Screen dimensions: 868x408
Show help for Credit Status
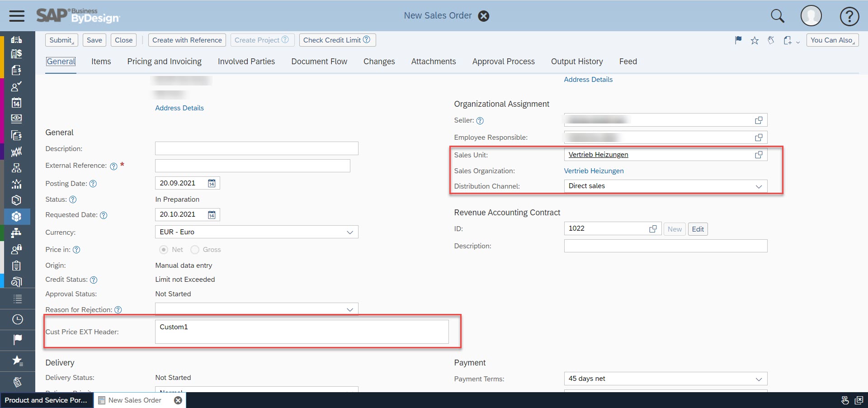(x=94, y=280)
